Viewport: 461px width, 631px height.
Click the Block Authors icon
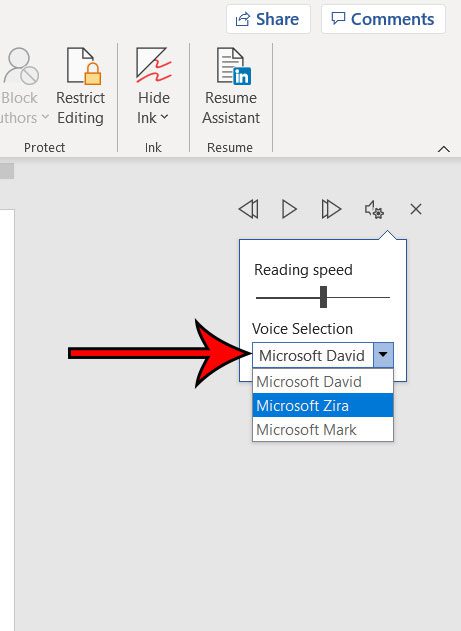point(21,66)
